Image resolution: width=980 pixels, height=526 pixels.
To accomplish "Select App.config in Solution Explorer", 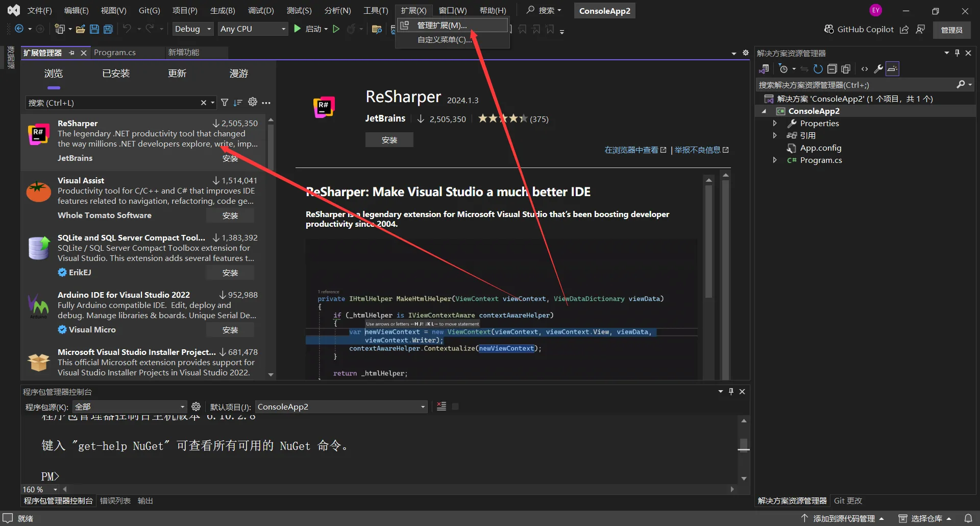I will pos(821,148).
